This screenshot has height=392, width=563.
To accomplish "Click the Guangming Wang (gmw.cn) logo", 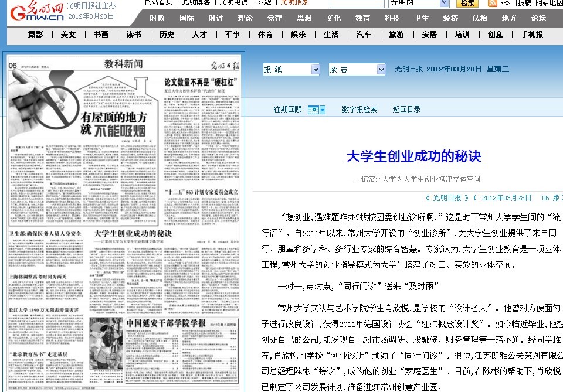I will 35,12.
